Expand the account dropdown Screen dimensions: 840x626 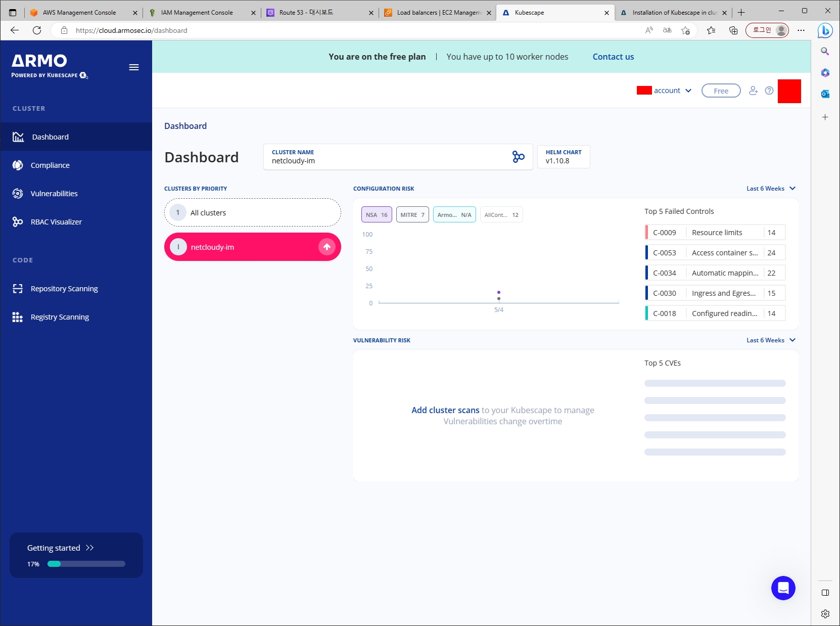click(664, 91)
